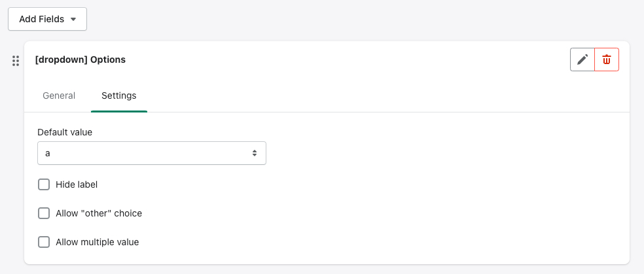Enable the Hide label checkbox
Screen dimensions: 644x274
tap(44, 184)
